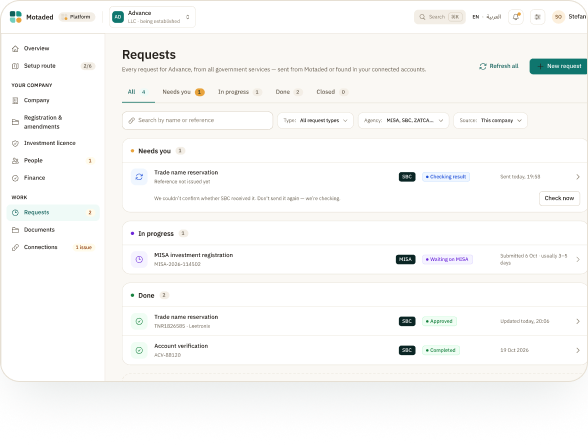Screen dimensions: 588x446
Task: Expand the Checking result request chevron
Action: click(578, 177)
